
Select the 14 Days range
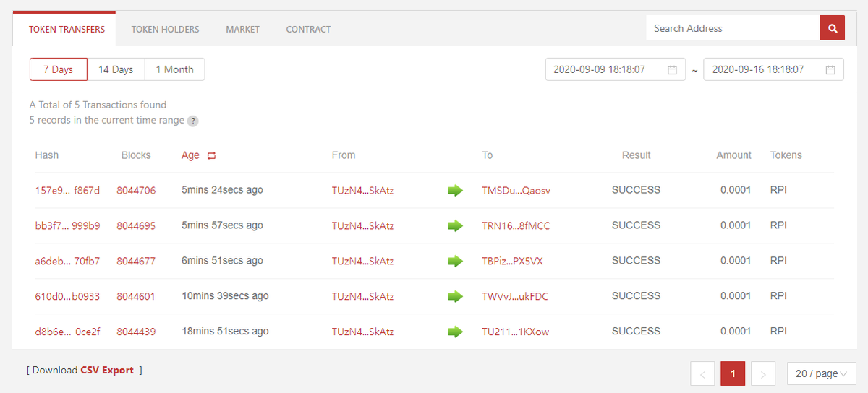pyautogui.click(x=116, y=69)
